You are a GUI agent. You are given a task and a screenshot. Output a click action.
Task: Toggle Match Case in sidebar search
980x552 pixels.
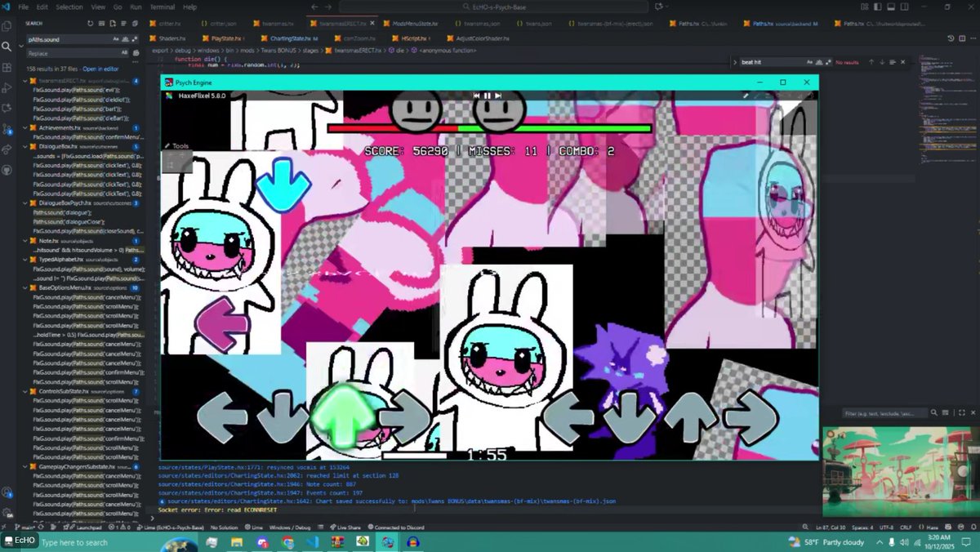click(116, 39)
